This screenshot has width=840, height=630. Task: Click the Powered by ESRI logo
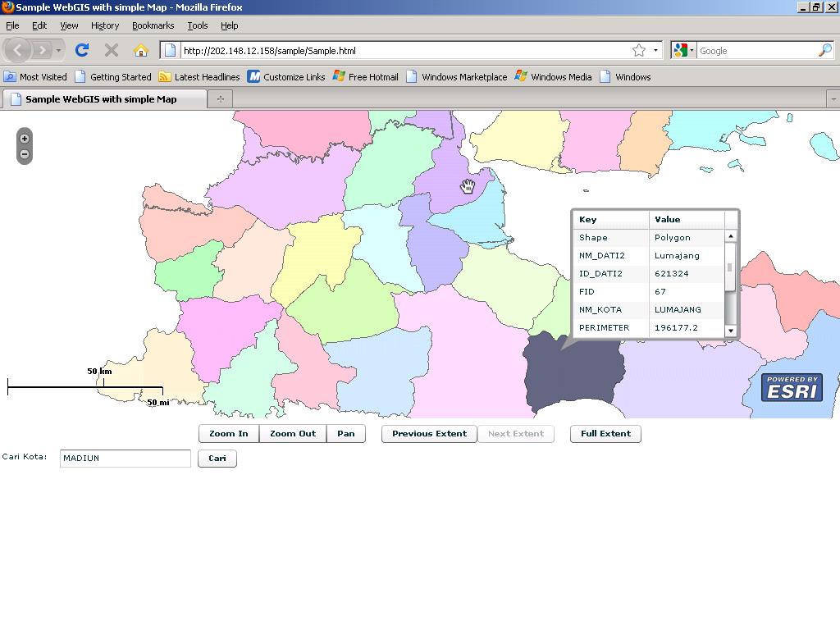coord(792,387)
